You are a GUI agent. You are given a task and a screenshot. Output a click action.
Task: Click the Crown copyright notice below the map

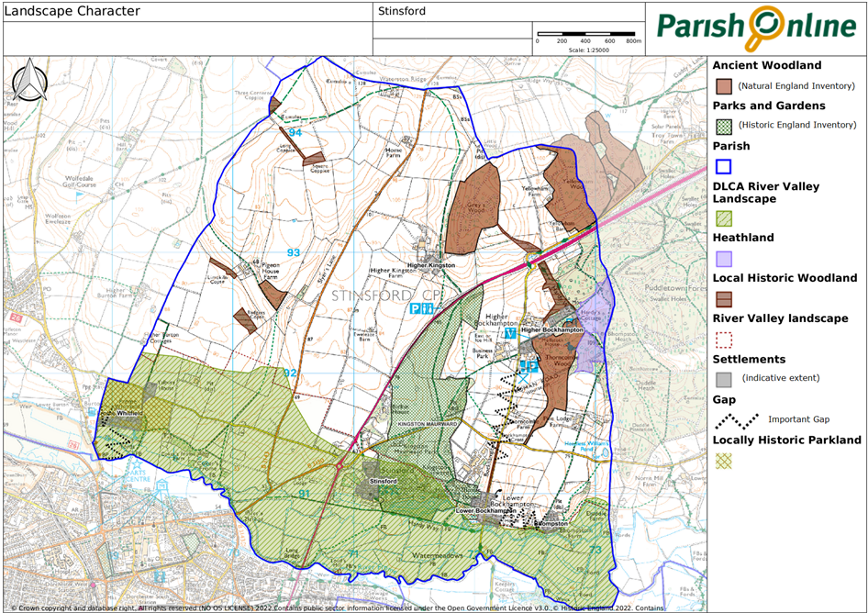click(337, 608)
